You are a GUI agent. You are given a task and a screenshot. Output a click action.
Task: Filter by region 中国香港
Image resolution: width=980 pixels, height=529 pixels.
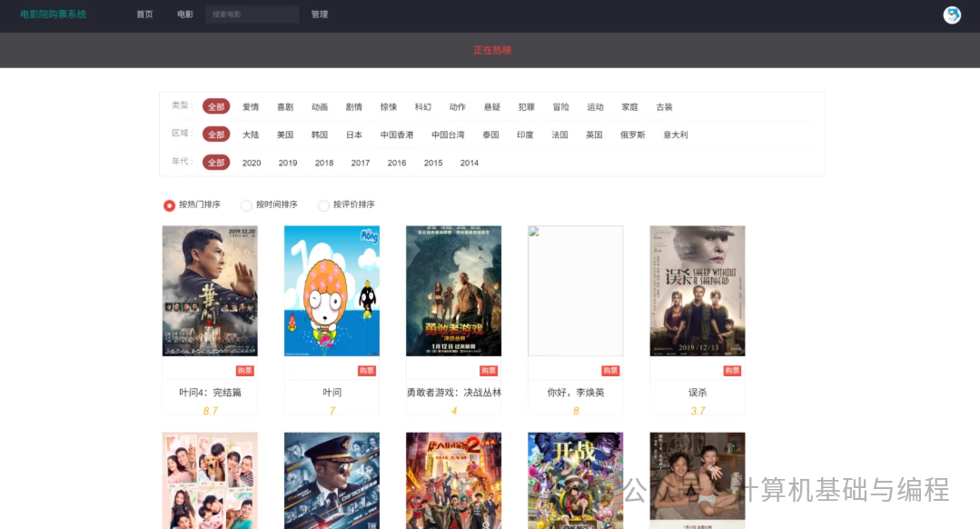pyautogui.click(x=397, y=135)
